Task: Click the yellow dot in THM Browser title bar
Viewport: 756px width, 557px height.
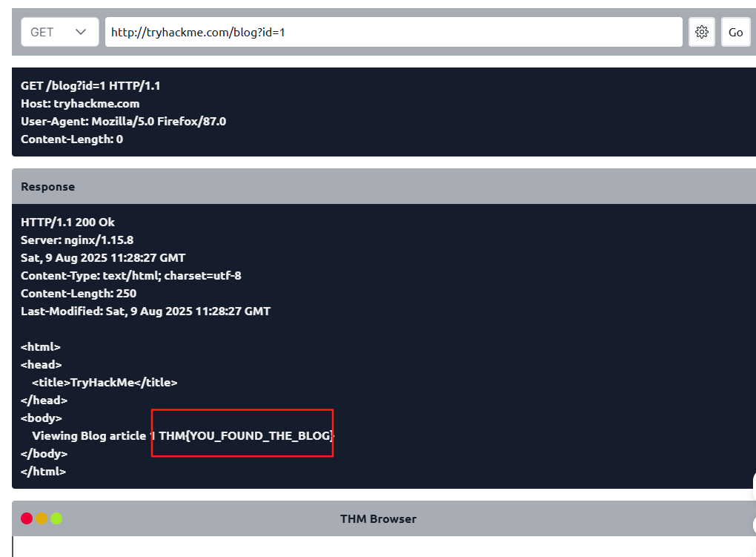Action: click(x=42, y=518)
